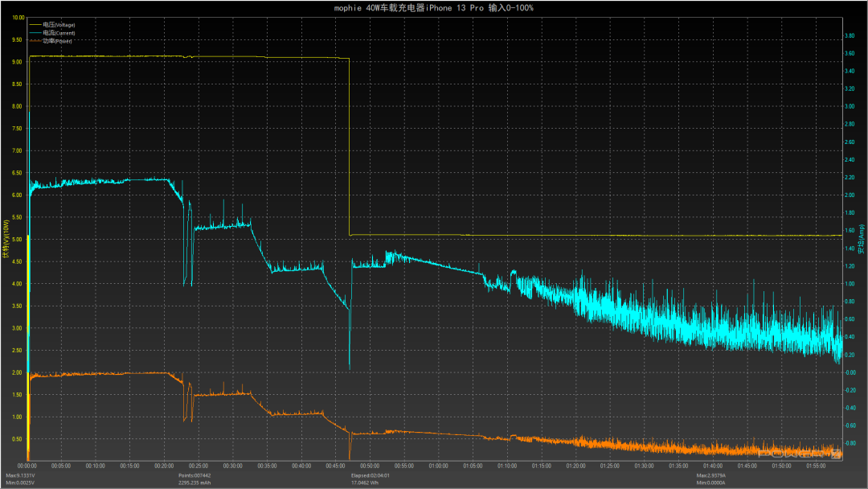Click the 17.0462 Wh energy value
Screen dimensions: 868x489
pos(364,483)
